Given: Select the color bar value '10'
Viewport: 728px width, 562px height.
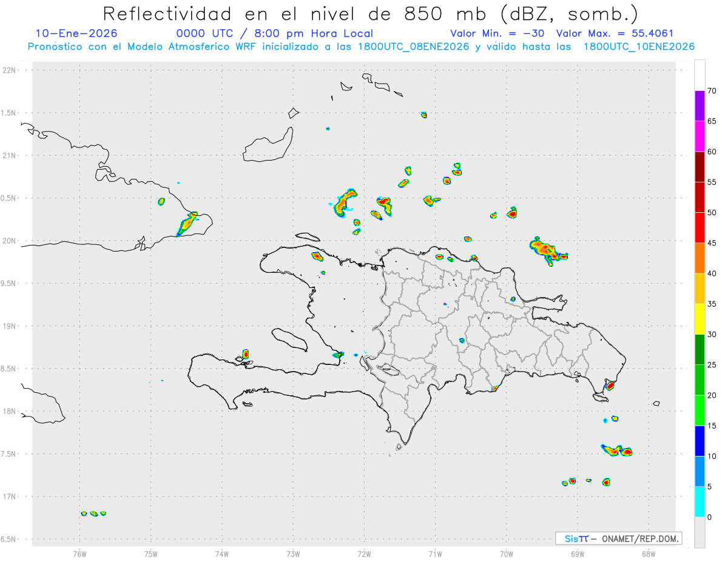Looking at the screenshot, I should 712,457.
